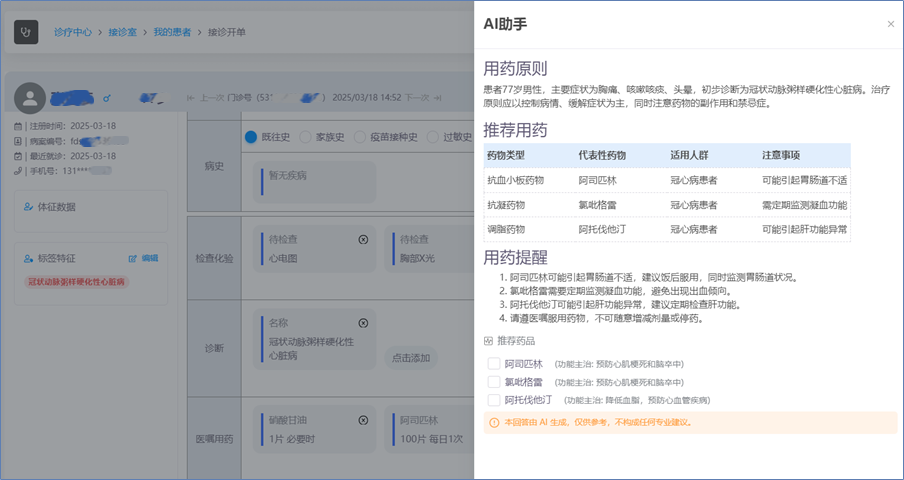Viewport: 904px width, 480px height.
Task: Click the 推荐药品 section icon
Action: (488, 341)
